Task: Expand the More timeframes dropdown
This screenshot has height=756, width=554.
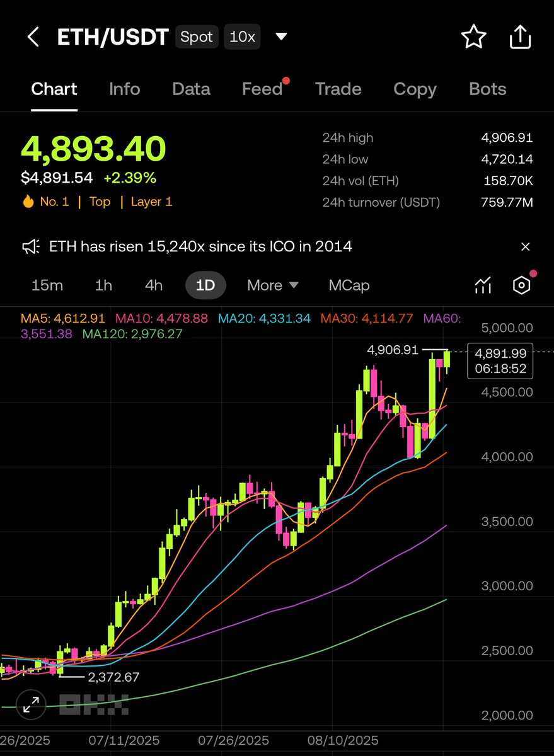Action: [x=273, y=285]
